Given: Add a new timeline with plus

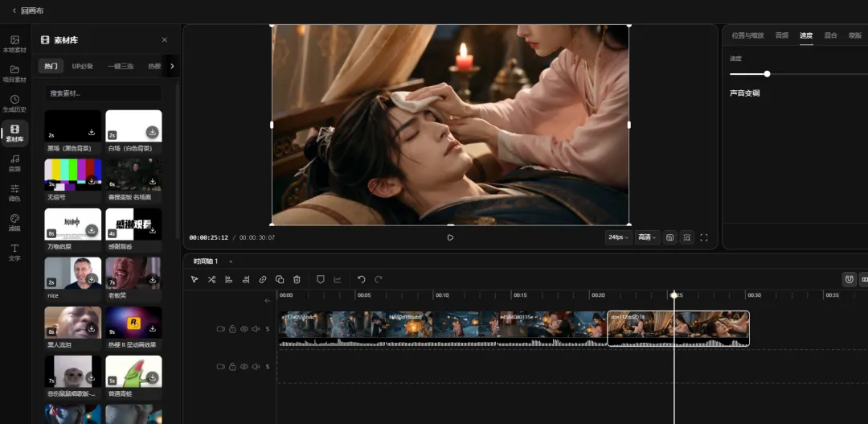Looking at the screenshot, I should [231, 261].
